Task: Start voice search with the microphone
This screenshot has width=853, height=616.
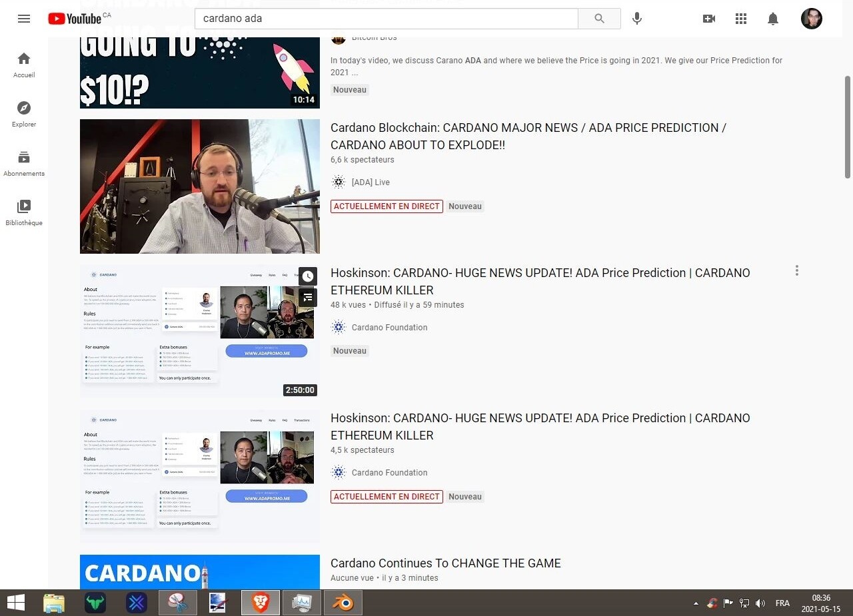Action: [x=637, y=19]
